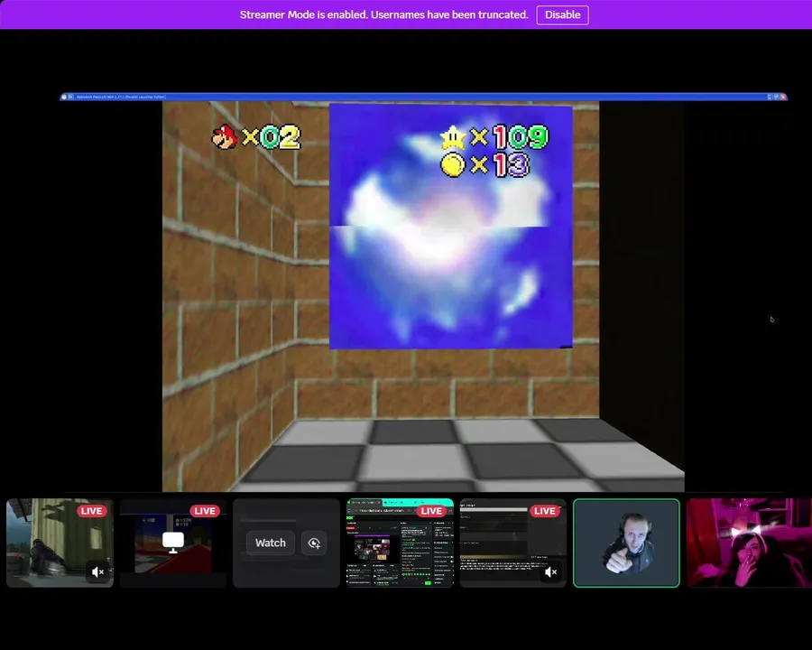Open the pop-out icon beside Watch
The width and height of the screenshot is (812, 650).
point(314,543)
